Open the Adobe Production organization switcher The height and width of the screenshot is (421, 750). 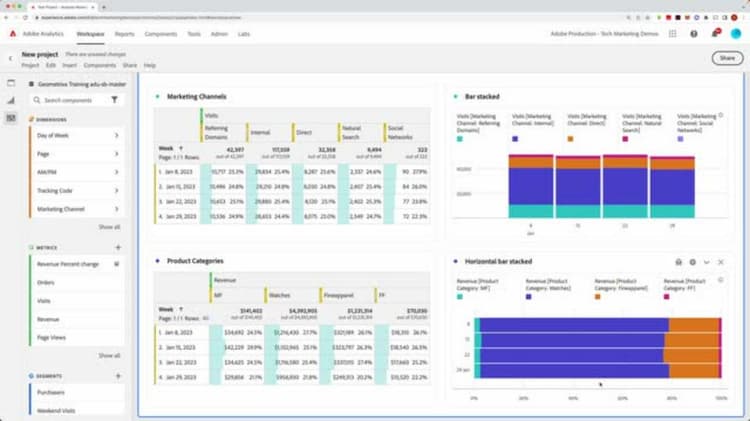click(604, 34)
